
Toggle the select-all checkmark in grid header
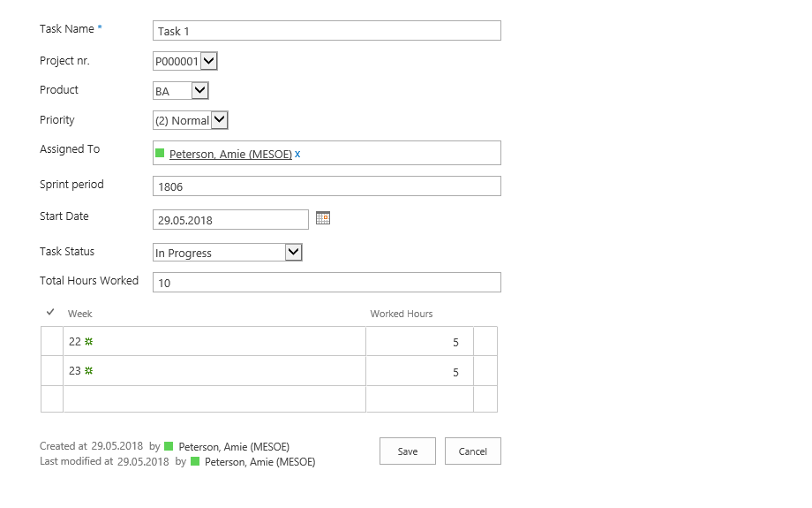(x=50, y=313)
